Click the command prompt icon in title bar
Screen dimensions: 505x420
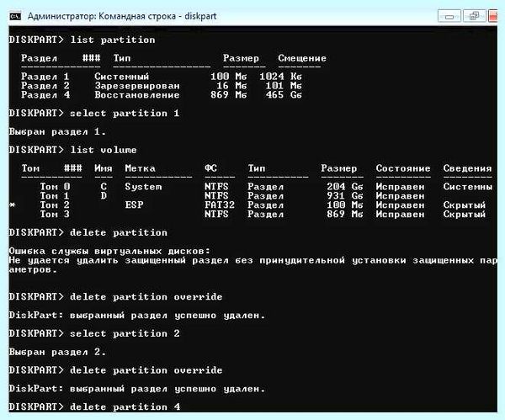click(15, 16)
